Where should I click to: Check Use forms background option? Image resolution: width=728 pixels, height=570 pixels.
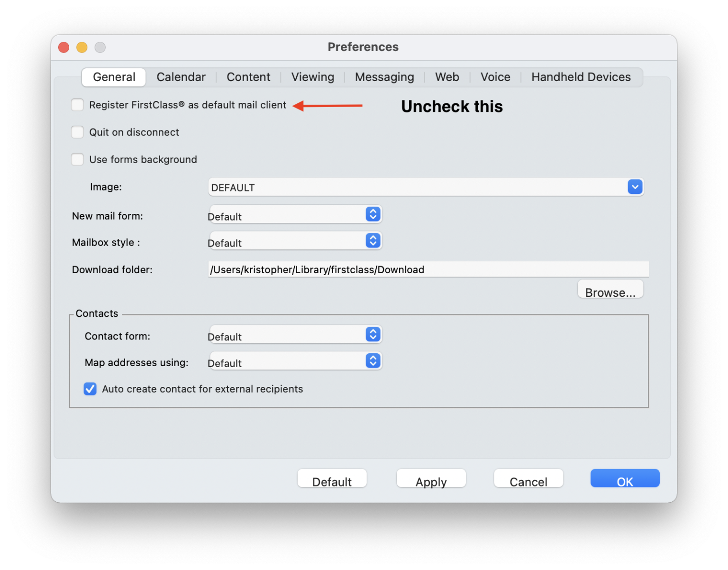point(77,159)
